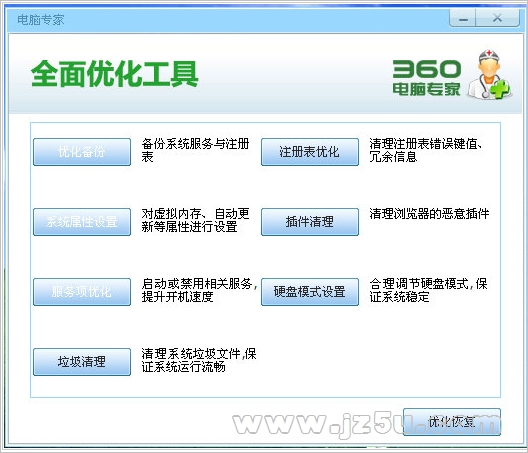528x453 pixels.
Task: Click the 硬盘模式设置 button
Action: point(310,292)
